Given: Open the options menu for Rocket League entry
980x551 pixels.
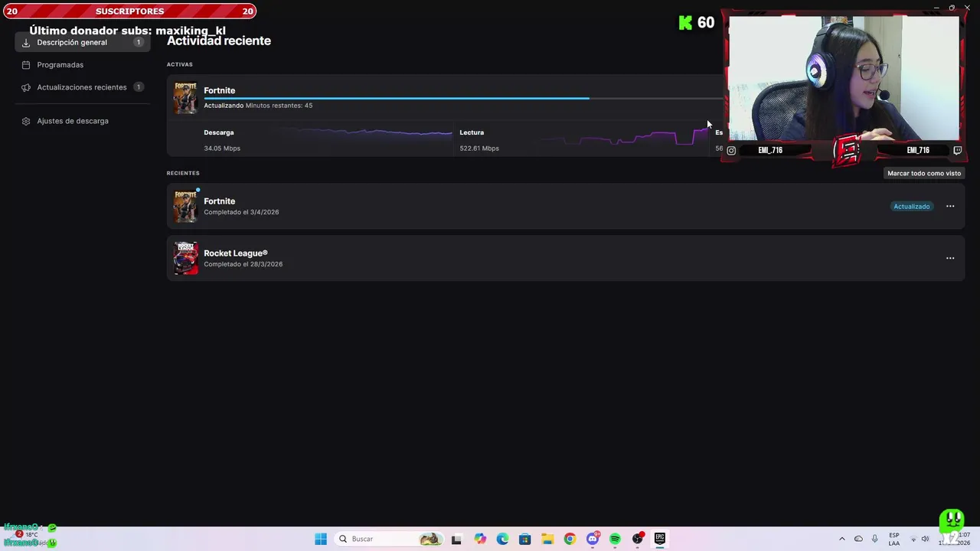Looking at the screenshot, I should tap(950, 259).
